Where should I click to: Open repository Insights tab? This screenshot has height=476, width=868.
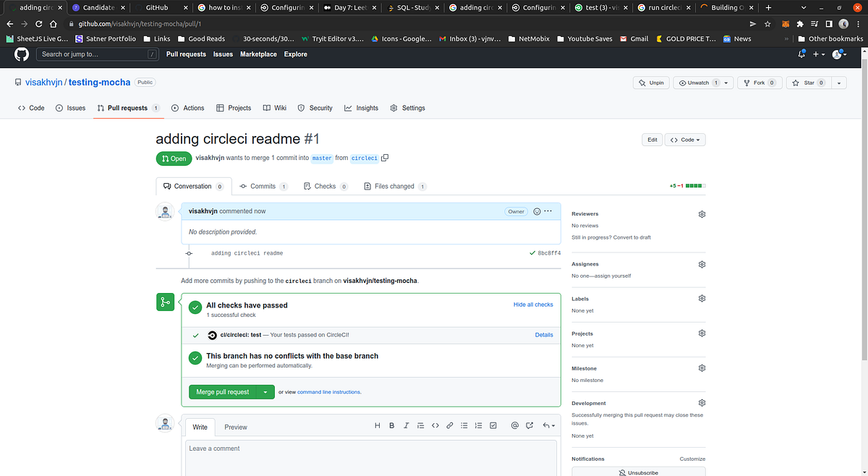coord(361,108)
